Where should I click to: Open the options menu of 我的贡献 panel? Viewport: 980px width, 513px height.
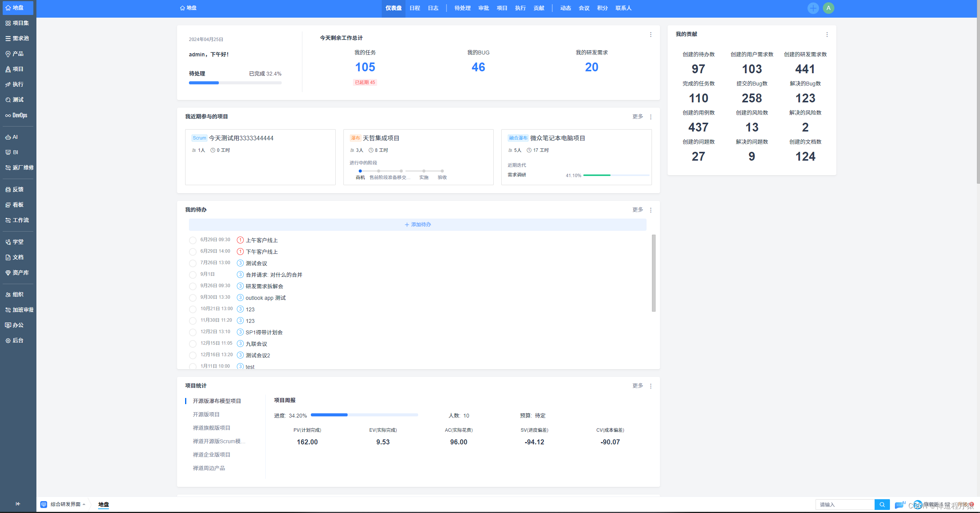tap(827, 35)
